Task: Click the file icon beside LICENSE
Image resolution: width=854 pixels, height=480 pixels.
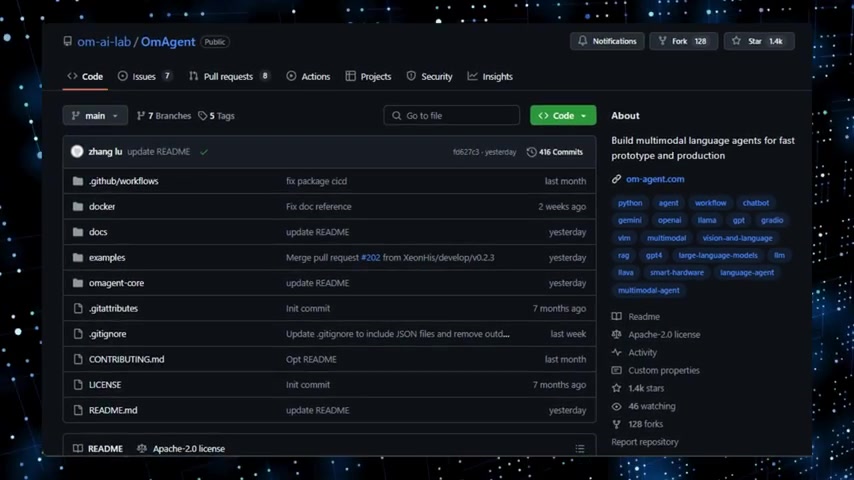Action: (x=78, y=385)
